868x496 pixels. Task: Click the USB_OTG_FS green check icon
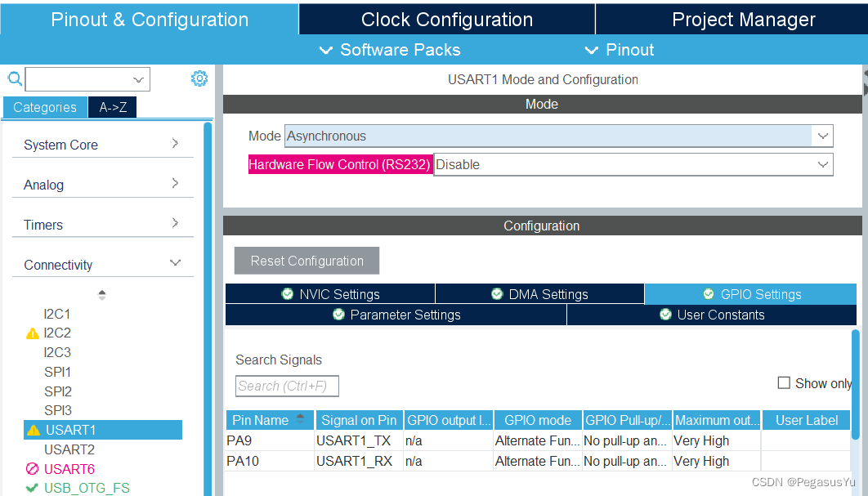pyautogui.click(x=32, y=488)
